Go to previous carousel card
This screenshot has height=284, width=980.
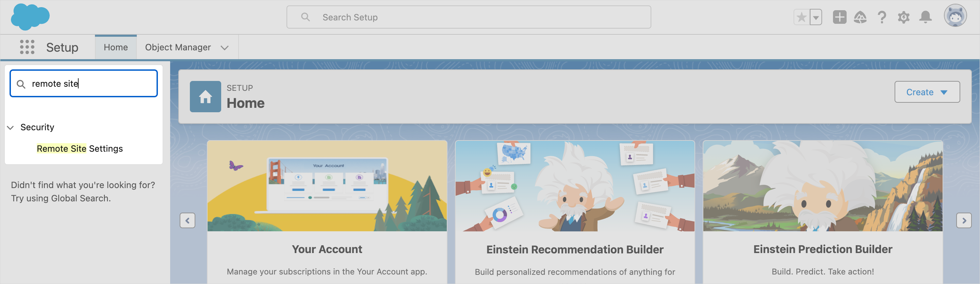[187, 220]
